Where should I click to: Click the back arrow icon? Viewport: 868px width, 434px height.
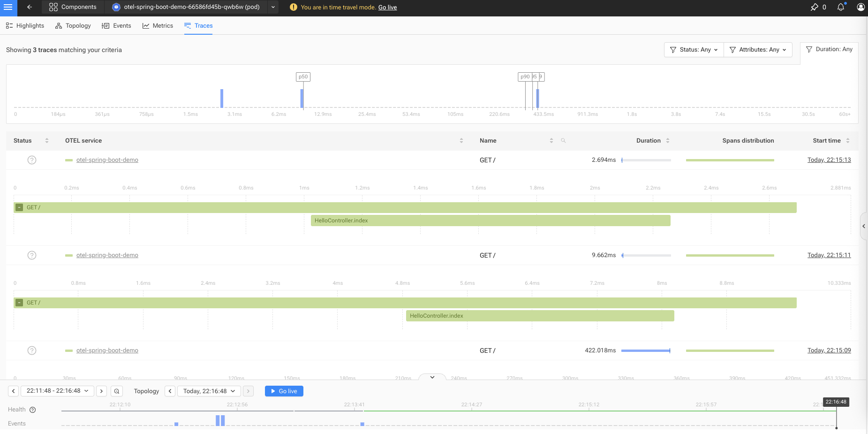click(30, 7)
